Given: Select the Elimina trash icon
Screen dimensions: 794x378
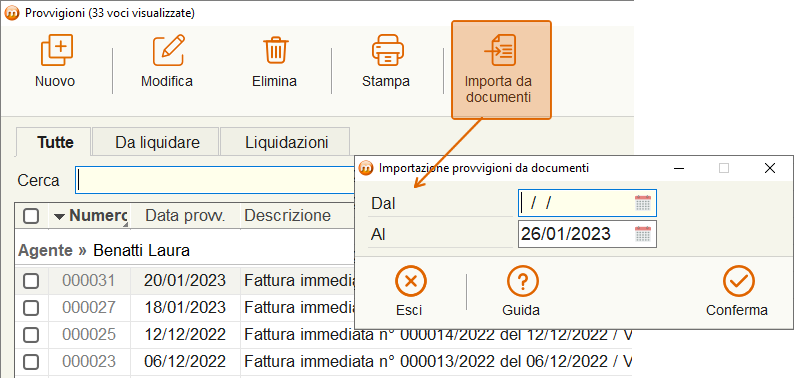Looking at the screenshot, I should (275, 50).
